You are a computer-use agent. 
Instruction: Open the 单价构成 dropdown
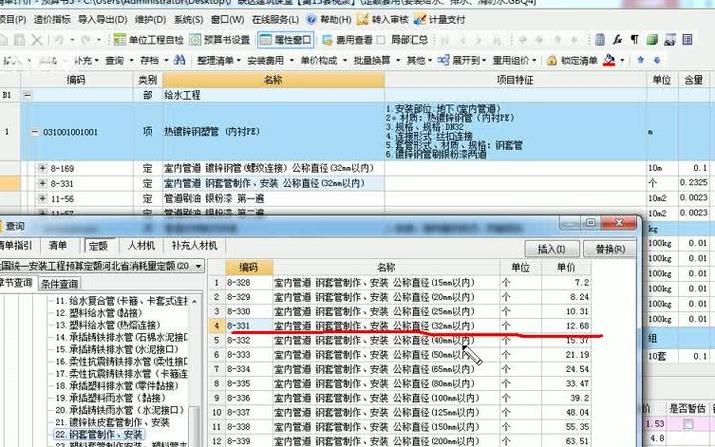[323, 60]
